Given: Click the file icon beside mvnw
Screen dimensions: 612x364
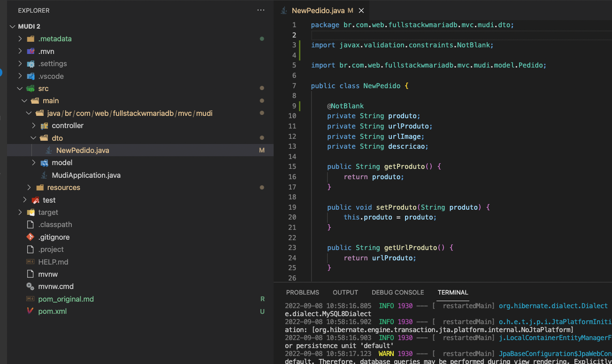Looking at the screenshot, I should [31, 274].
